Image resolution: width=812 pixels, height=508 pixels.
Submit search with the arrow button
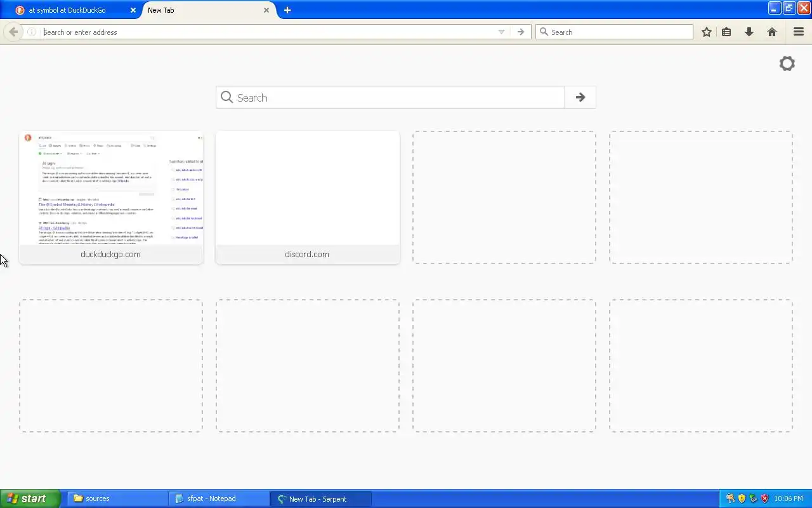580,97
